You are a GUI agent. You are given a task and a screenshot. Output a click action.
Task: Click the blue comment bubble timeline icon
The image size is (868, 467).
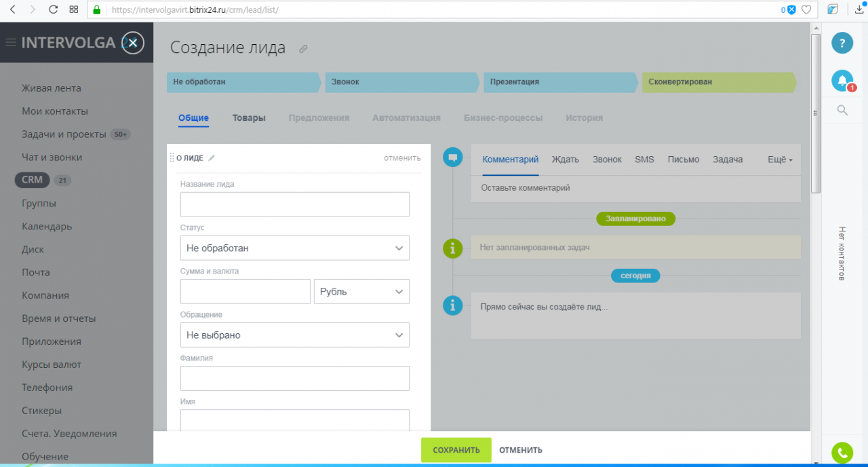452,157
